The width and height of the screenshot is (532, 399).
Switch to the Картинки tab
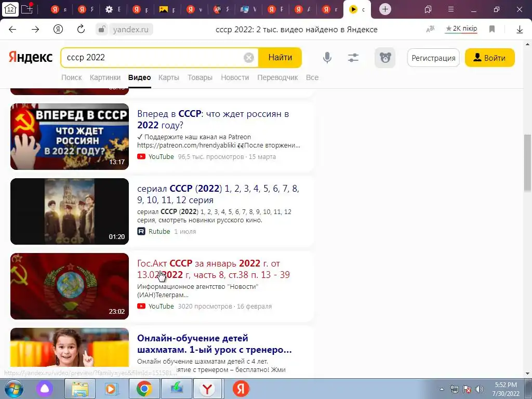tap(105, 77)
